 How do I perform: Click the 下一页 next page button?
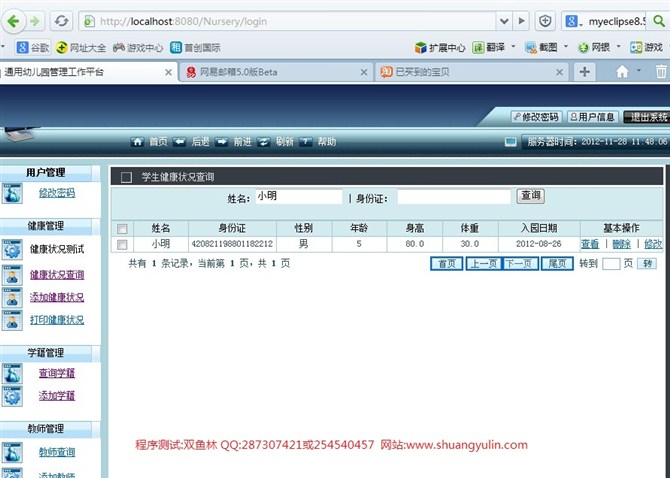click(x=520, y=264)
